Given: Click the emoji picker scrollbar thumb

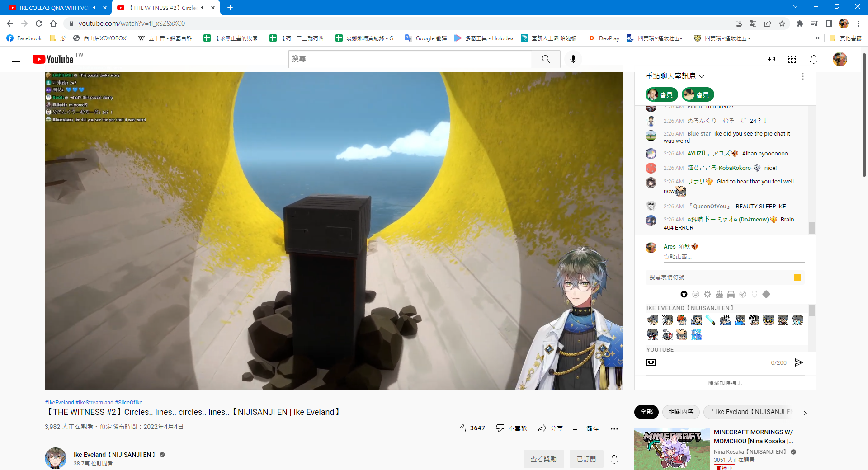Looking at the screenshot, I should click(811, 310).
